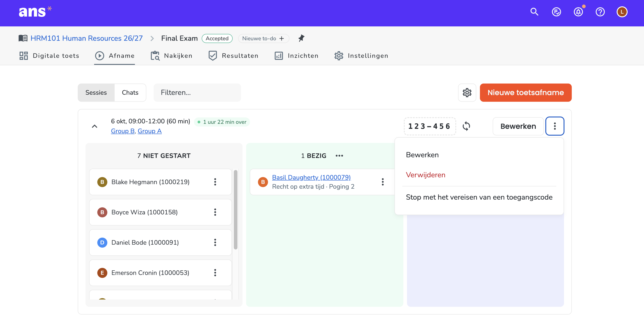Open options for Basil Daugherty
This screenshot has width=644, height=320.
(382, 182)
